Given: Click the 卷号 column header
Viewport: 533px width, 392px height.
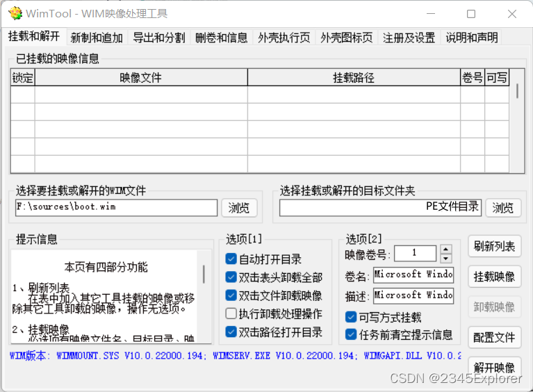Looking at the screenshot, I should point(472,78).
